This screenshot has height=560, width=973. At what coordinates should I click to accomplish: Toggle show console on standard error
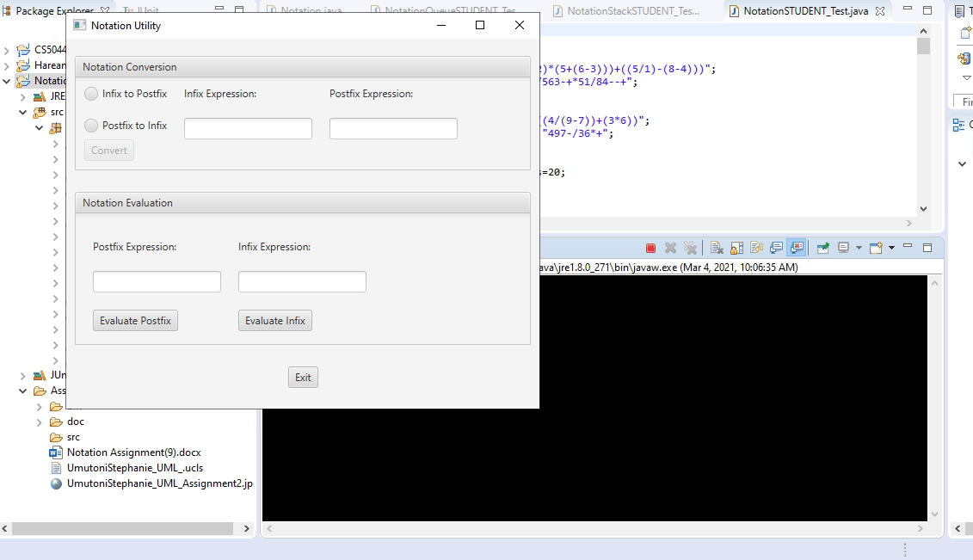797,248
